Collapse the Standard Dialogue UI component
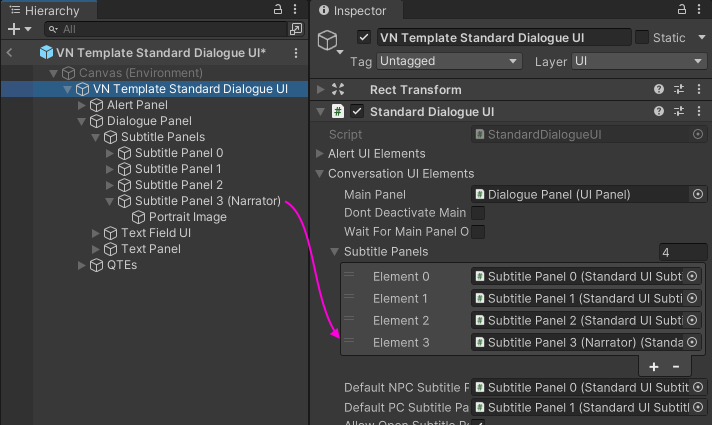 321,112
